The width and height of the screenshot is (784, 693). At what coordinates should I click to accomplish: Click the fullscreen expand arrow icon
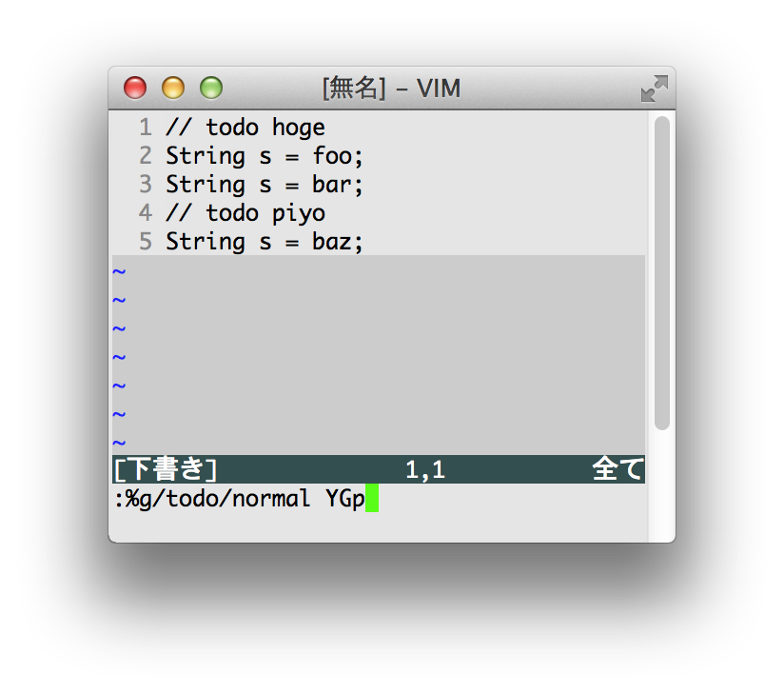click(655, 88)
